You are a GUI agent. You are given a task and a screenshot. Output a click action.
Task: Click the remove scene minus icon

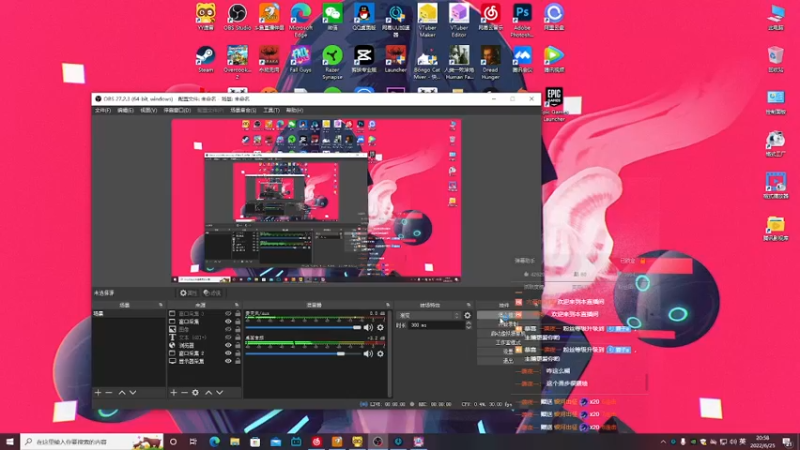tap(109, 392)
